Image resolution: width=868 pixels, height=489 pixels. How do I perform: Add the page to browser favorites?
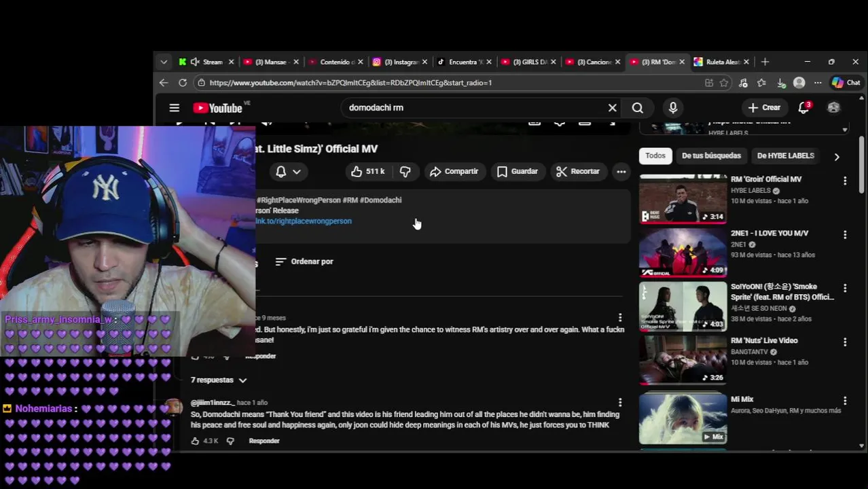(x=724, y=83)
